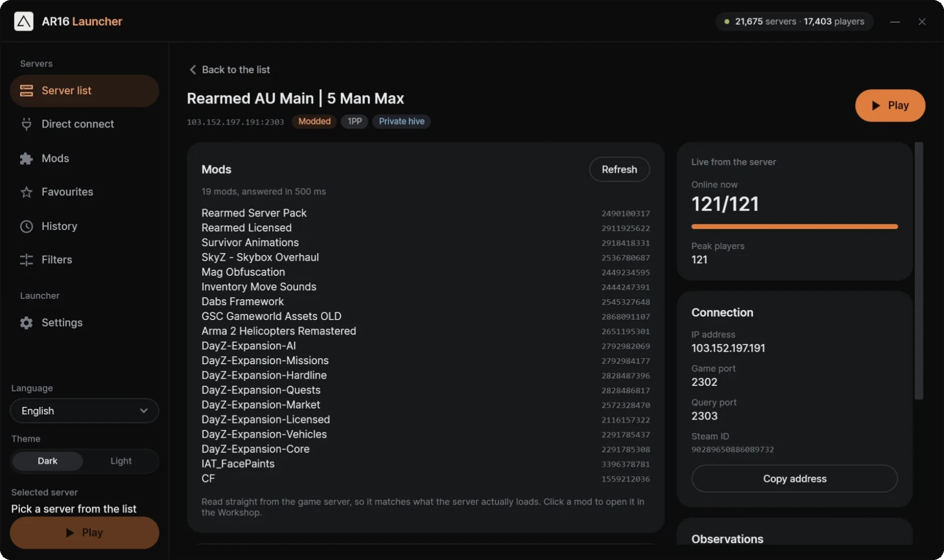The width and height of the screenshot is (944, 560).
Task: Close the launcher window
Action: (922, 22)
